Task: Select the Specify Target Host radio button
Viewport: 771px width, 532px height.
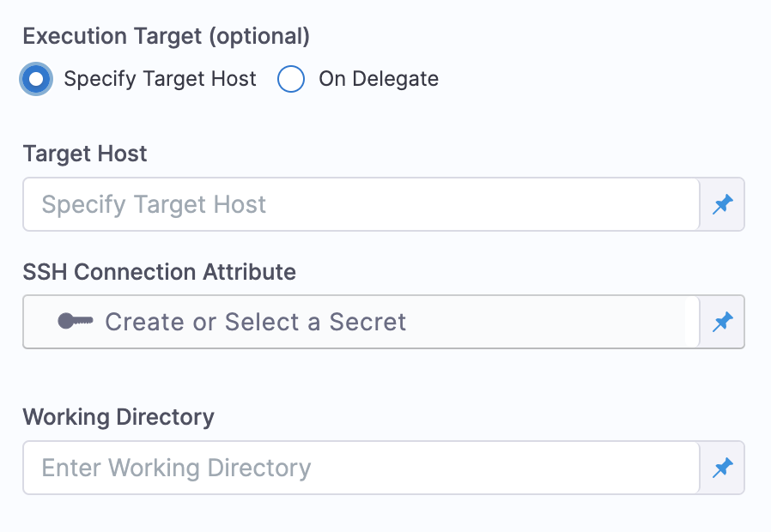Action: click(35, 80)
